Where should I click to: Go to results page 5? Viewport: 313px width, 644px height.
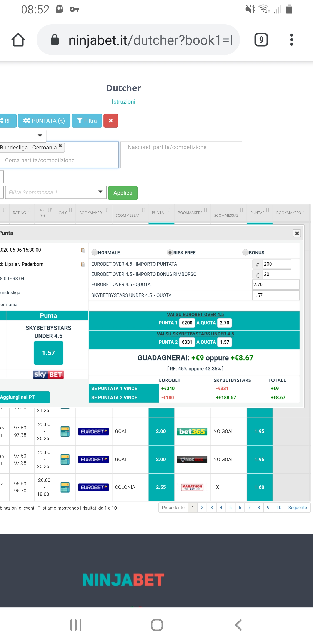tap(230, 508)
